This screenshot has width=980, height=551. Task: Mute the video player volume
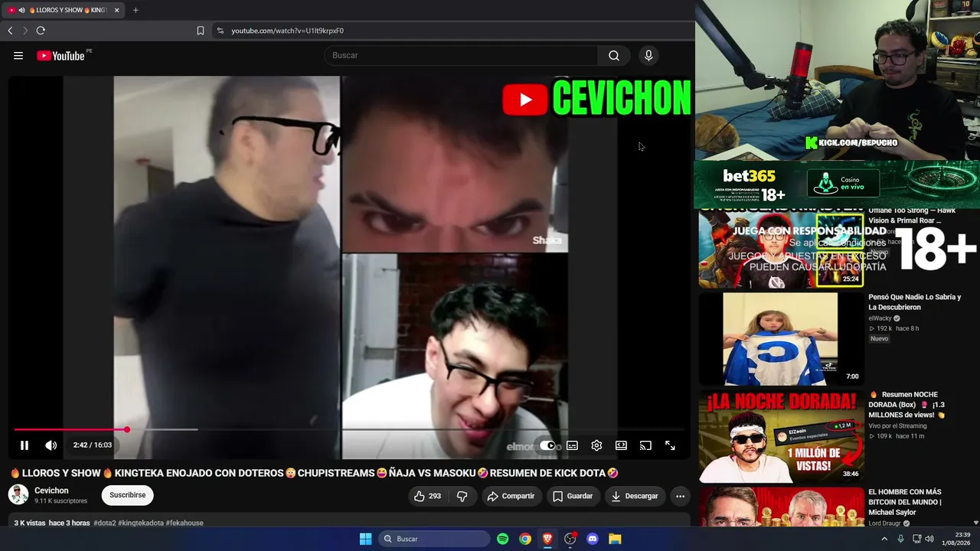[x=51, y=445]
